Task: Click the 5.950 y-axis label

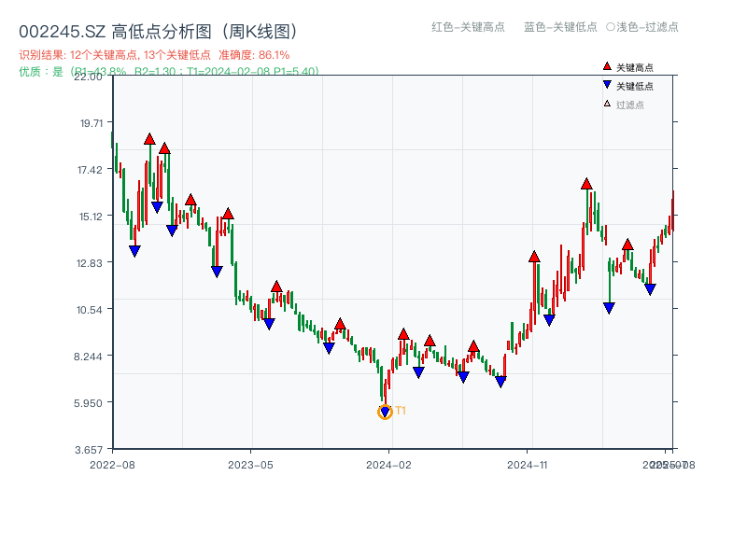Action: coord(88,403)
